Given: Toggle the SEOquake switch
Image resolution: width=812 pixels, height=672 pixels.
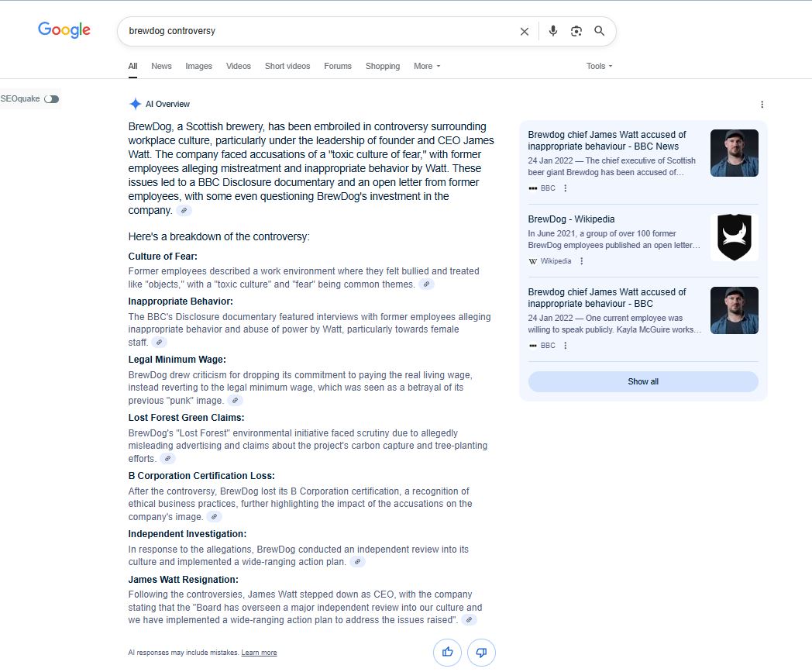Looking at the screenshot, I should [51, 99].
